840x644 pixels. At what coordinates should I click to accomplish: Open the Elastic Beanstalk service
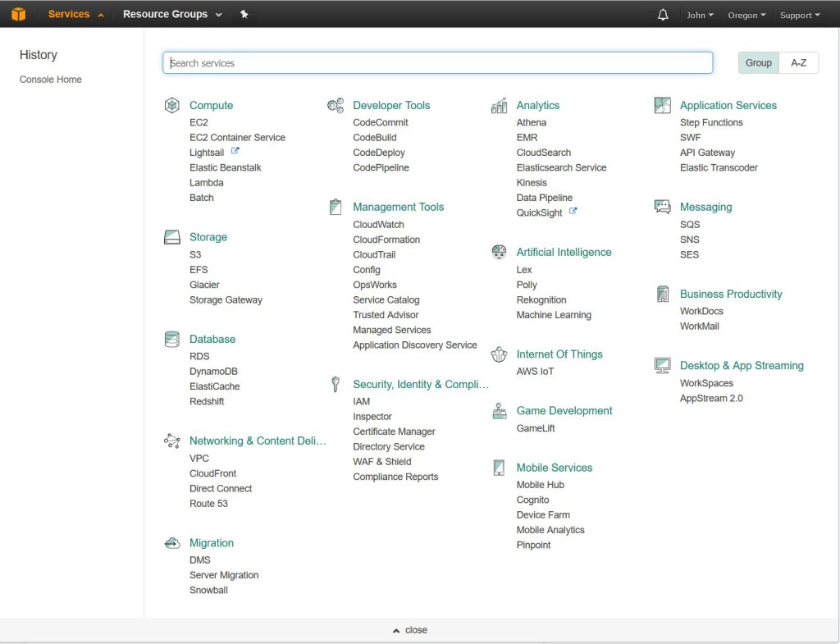225,167
